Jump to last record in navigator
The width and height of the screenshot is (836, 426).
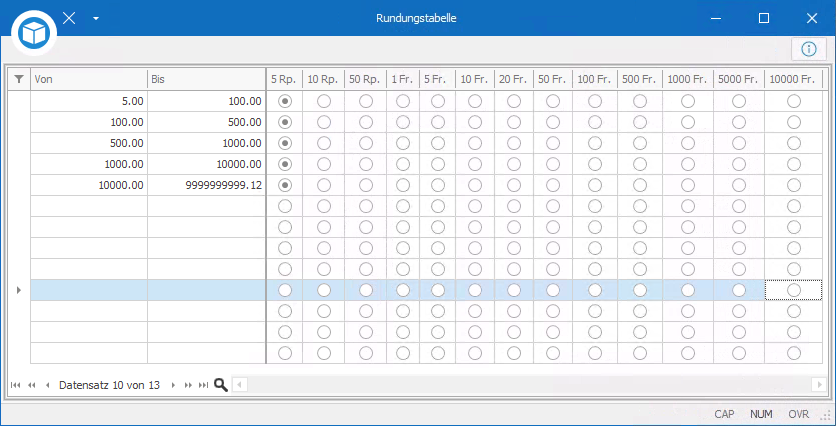(x=203, y=385)
